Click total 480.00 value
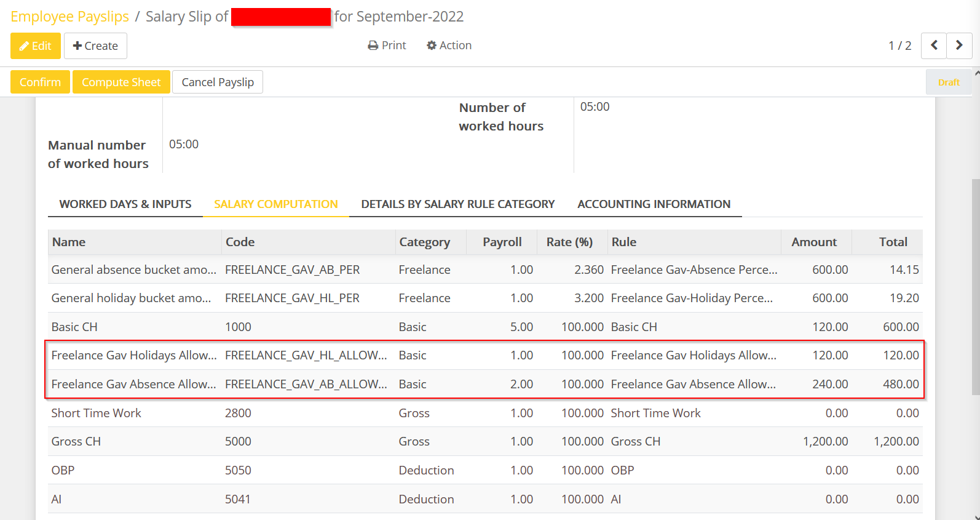The height and width of the screenshot is (520, 980). click(x=901, y=384)
